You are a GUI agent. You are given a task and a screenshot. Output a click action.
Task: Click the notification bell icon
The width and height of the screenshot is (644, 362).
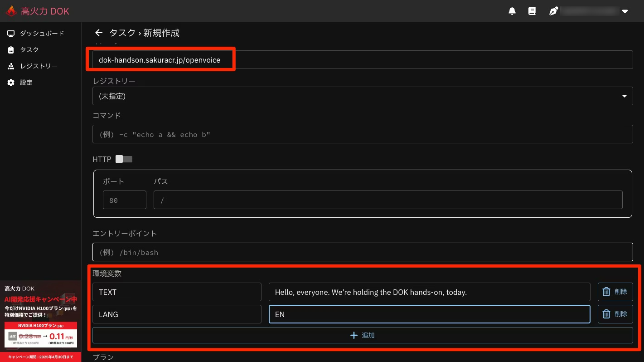[x=512, y=11]
